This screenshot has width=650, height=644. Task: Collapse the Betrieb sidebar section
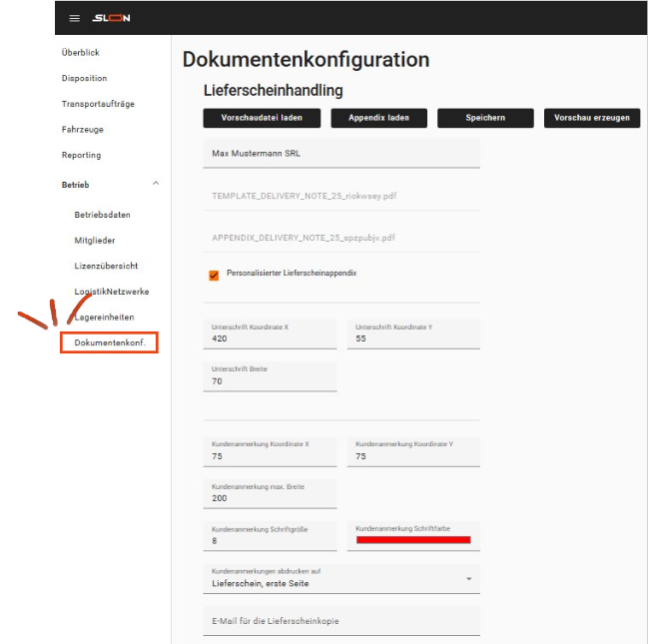[x=155, y=184]
